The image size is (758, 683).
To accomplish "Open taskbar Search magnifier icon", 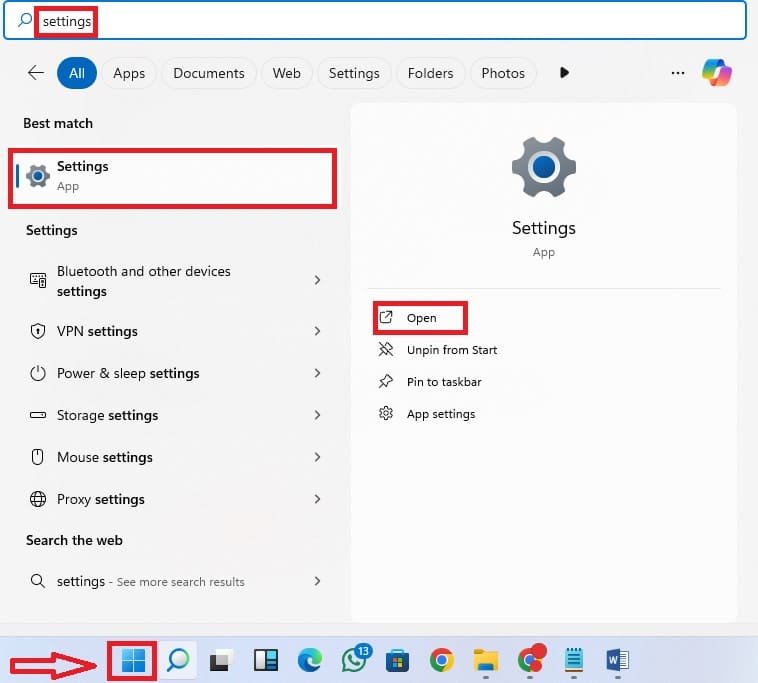I will coord(178,660).
